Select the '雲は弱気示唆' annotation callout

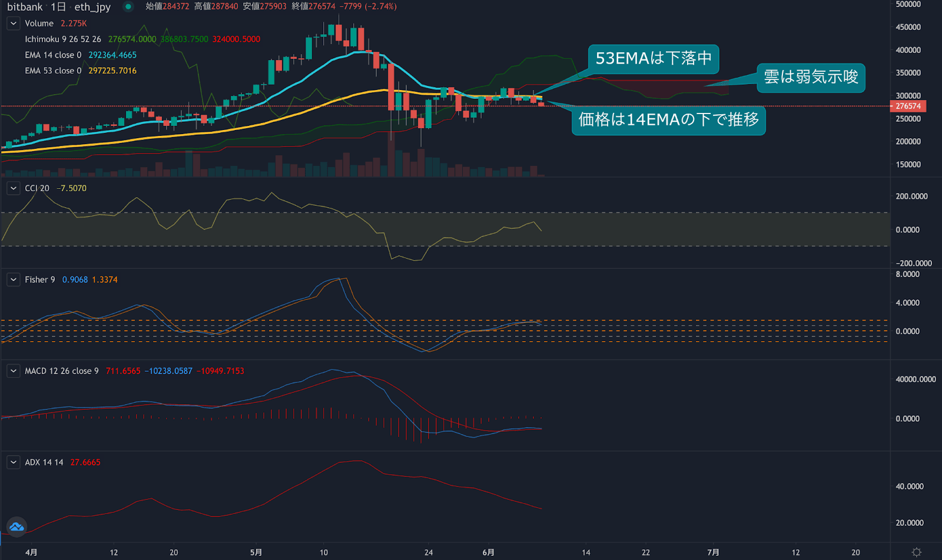[x=810, y=77]
